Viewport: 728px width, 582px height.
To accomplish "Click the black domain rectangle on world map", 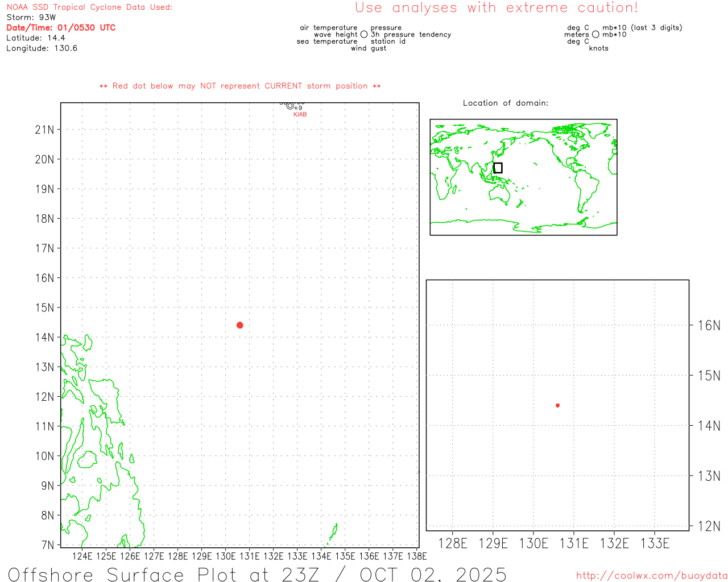I will (x=498, y=168).
